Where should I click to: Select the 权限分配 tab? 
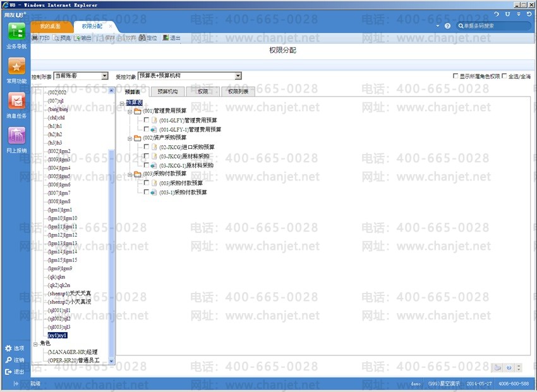click(x=92, y=27)
